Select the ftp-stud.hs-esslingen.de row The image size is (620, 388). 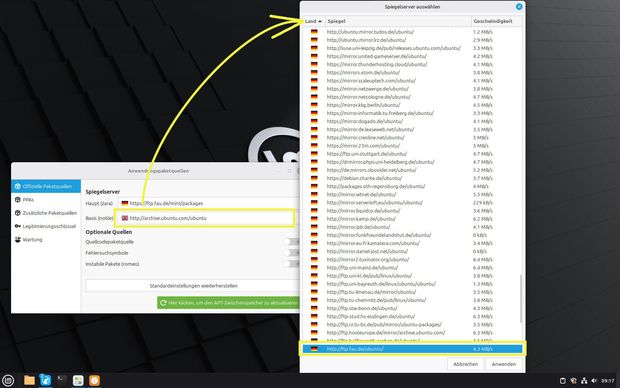(x=412, y=316)
